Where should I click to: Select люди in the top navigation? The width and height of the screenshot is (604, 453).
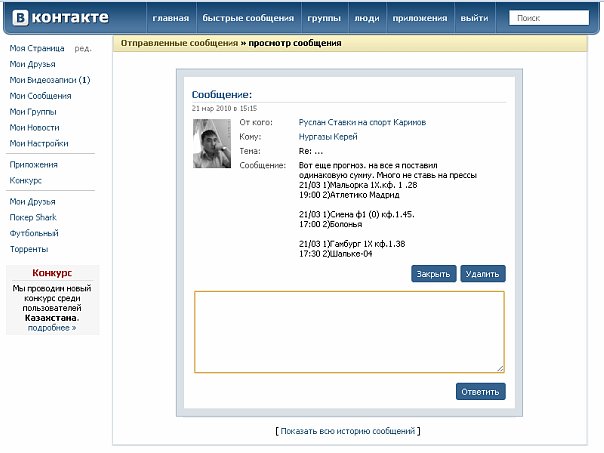point(366,19)
